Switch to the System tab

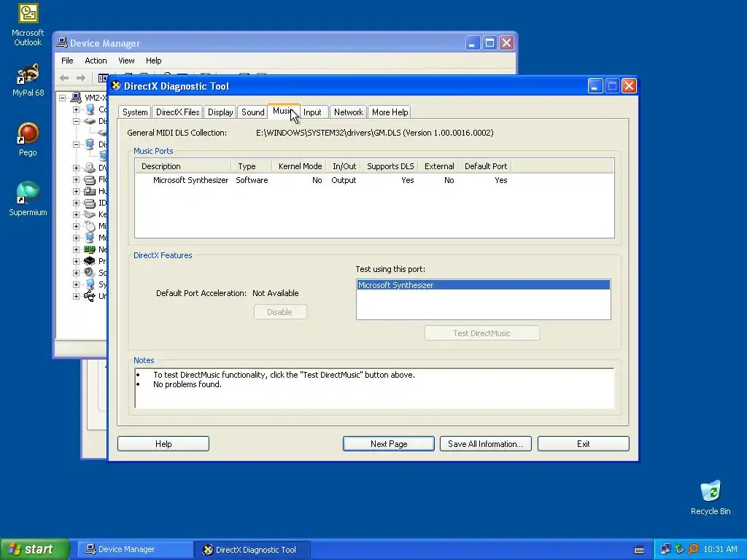[135, 112]
